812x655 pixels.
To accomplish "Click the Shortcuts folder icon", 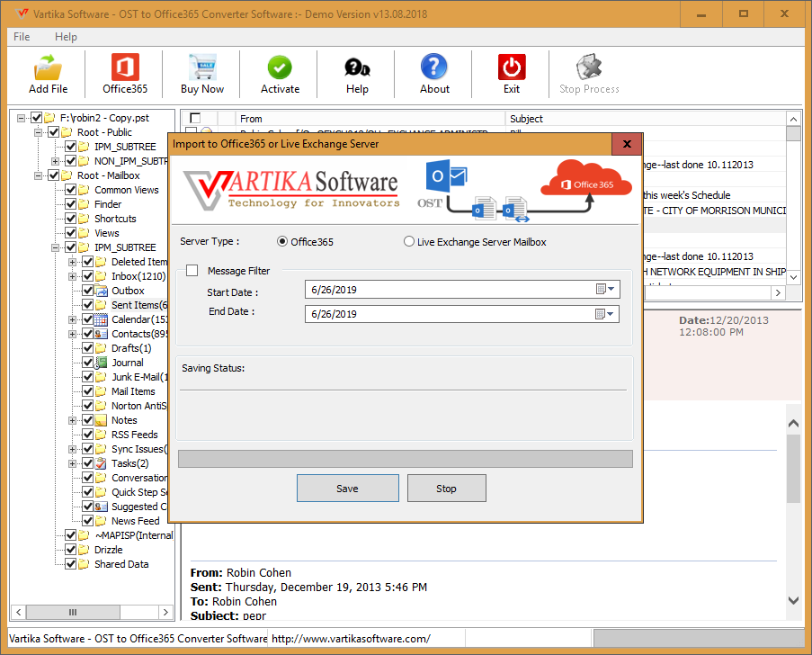I will (84, 219).
